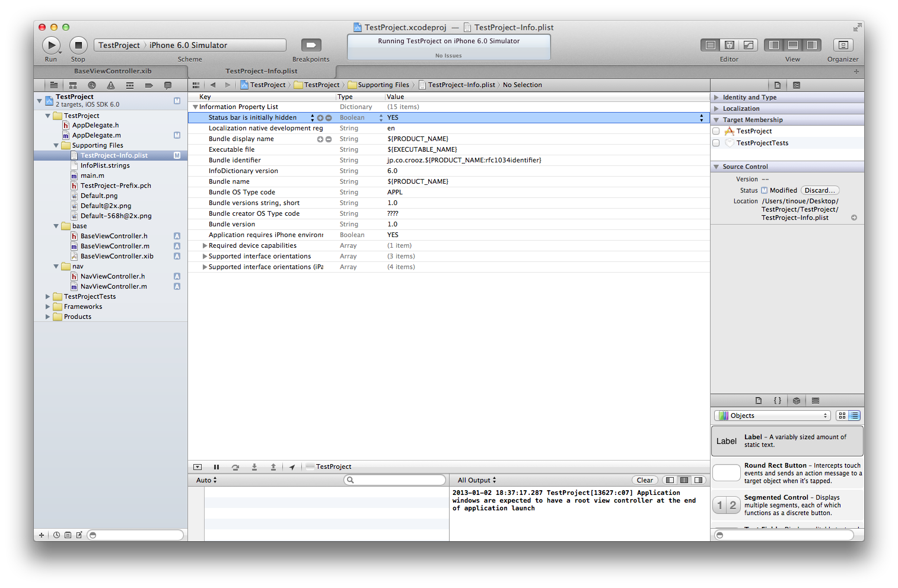Viewport: 898px width, 588px height.
Task: Remove the Bundle display name row
Action: [329, 139]
